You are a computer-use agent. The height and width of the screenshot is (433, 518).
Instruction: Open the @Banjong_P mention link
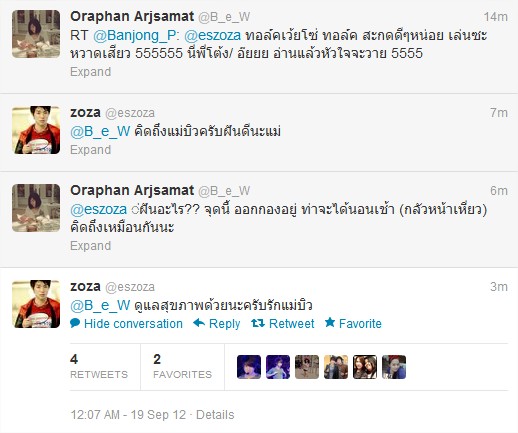(x=136, y=35)
